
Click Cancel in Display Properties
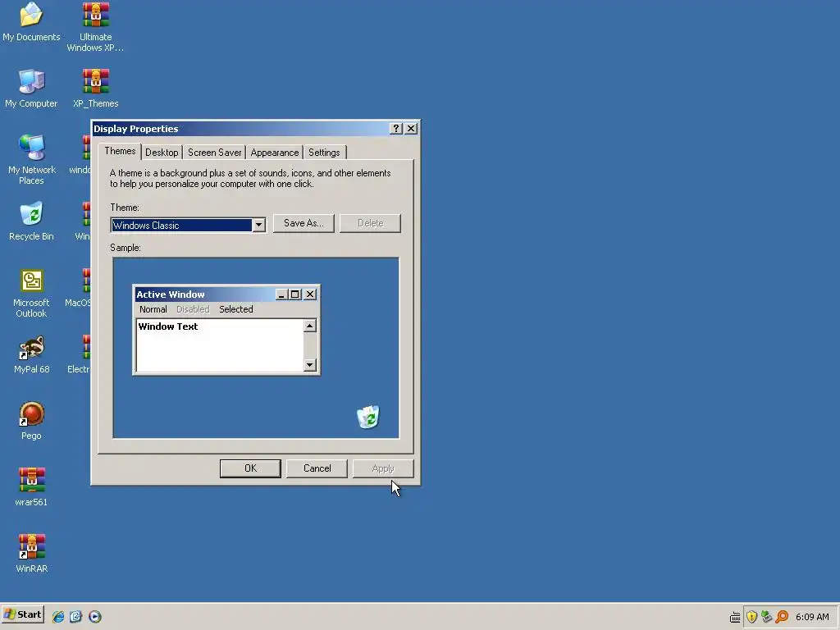point(317,468)
